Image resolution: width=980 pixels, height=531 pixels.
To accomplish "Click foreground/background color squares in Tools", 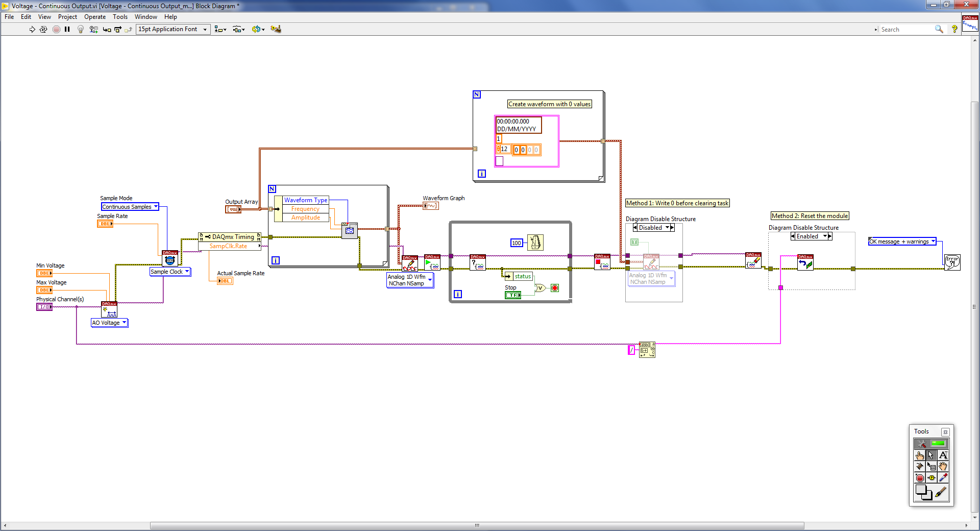I will [x=923, y=492].
